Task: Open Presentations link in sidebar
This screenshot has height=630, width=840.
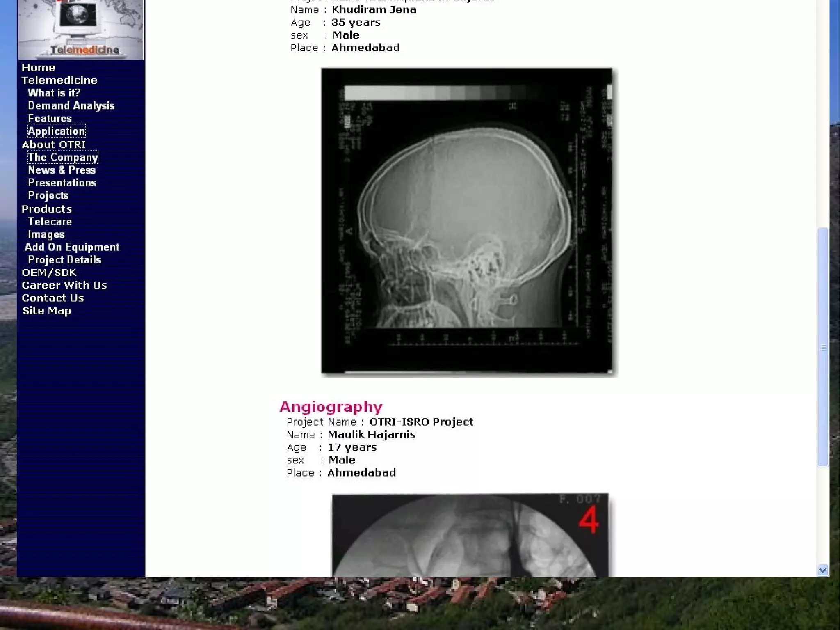Action: tap(62, 183)
